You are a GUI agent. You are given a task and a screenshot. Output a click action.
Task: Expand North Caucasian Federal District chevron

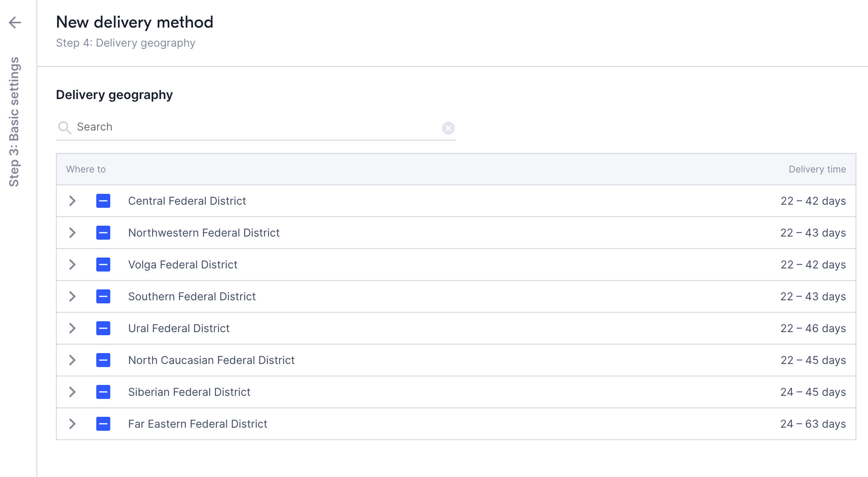[x=72, y=360]
